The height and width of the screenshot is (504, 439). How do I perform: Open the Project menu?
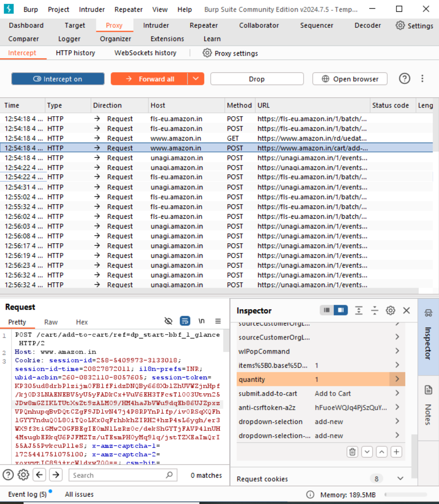(58, 9)
